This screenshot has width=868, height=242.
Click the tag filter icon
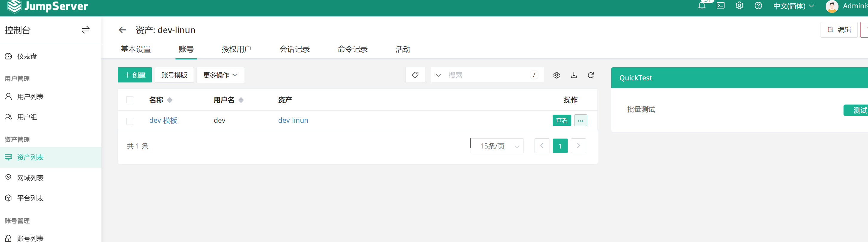[415, 75]
